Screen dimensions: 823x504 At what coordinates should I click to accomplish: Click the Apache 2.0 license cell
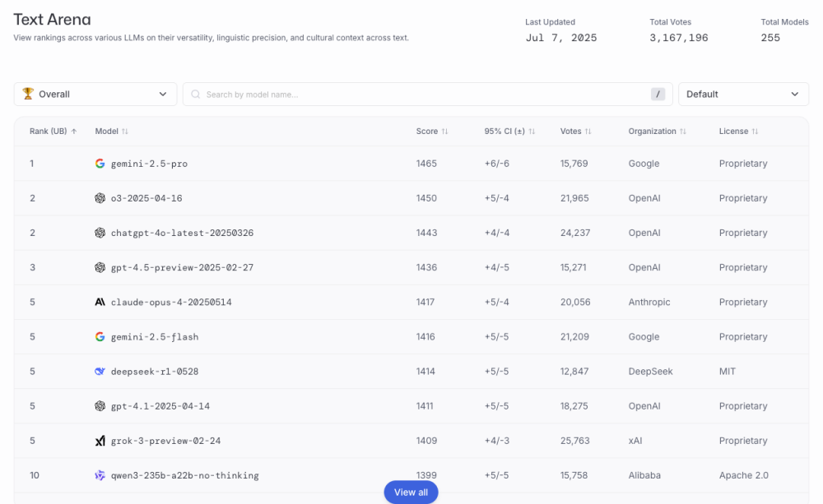[x=744, y=475]
